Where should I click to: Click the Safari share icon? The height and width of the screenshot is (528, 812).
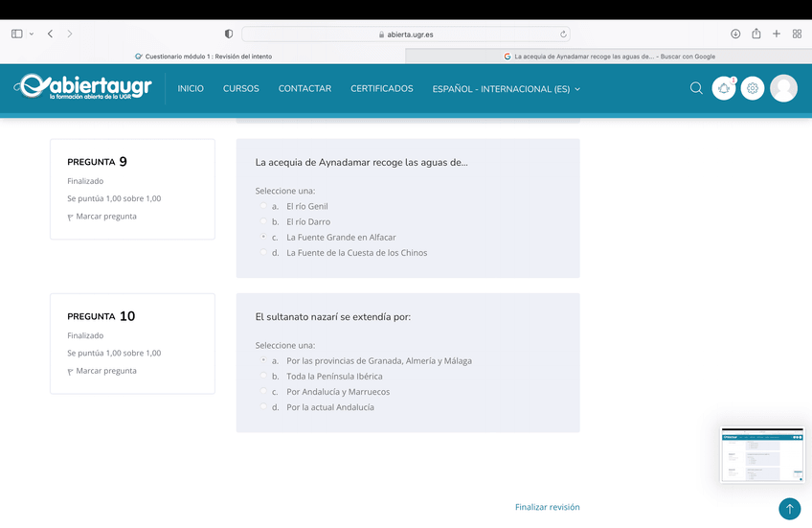tap(756, 34)
